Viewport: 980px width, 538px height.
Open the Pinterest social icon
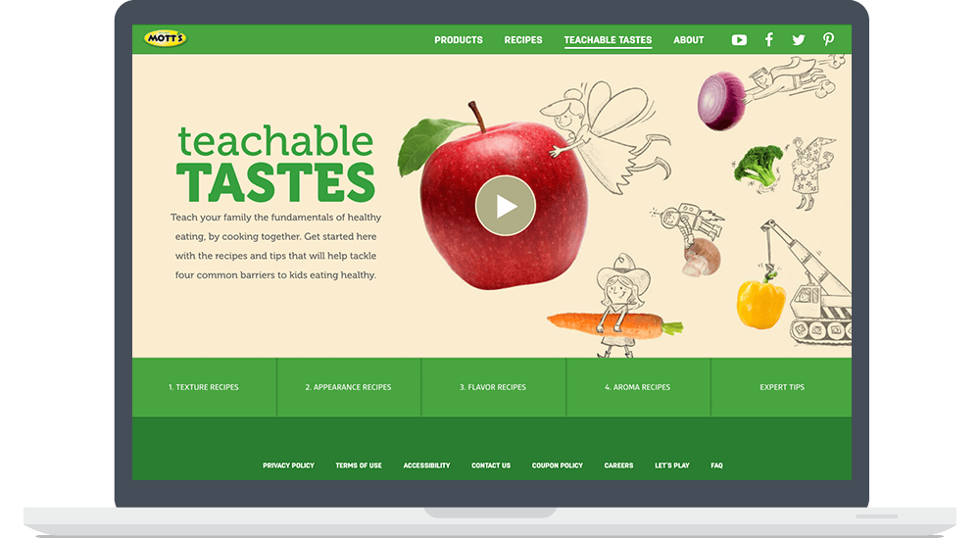coord(828,40)
